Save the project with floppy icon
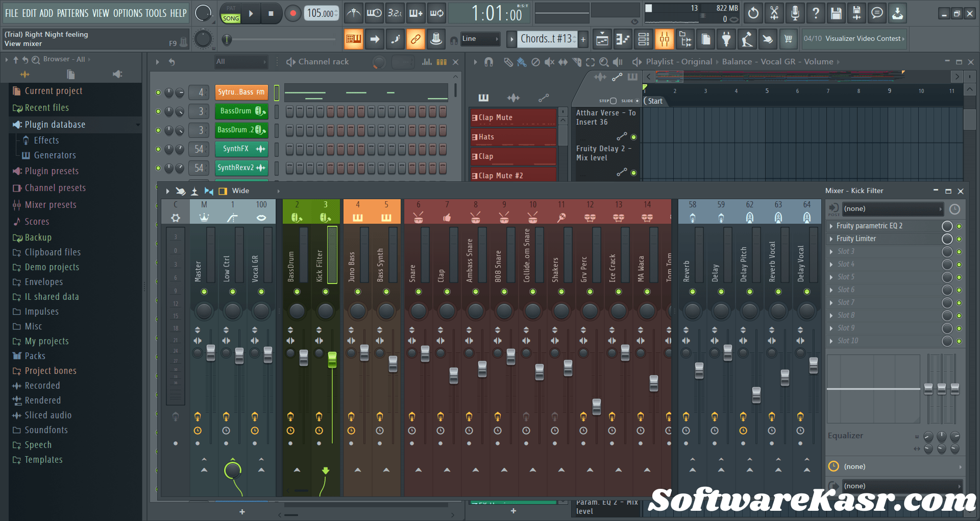Viewport: 980px width, 521px height. (x=836, y=13)
